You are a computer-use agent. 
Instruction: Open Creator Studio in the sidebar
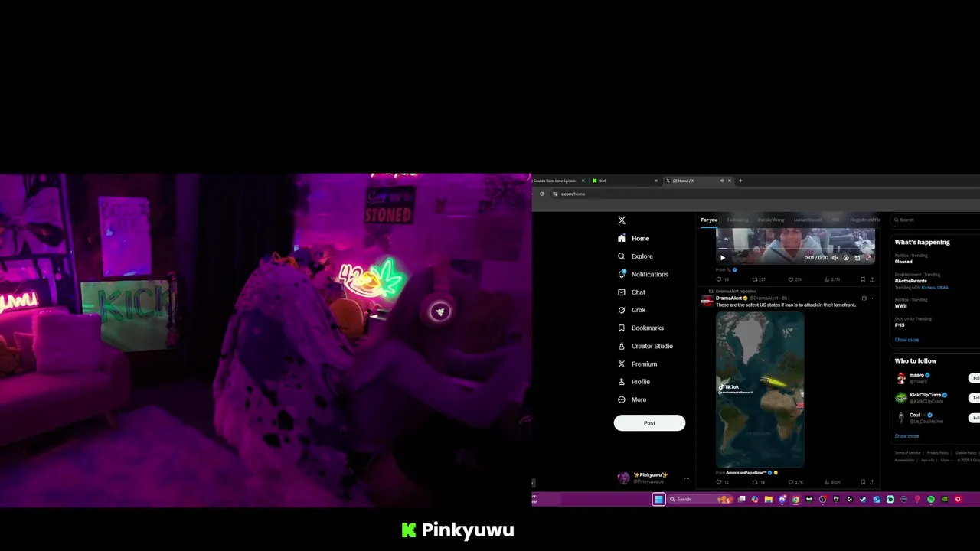[645, 346]
